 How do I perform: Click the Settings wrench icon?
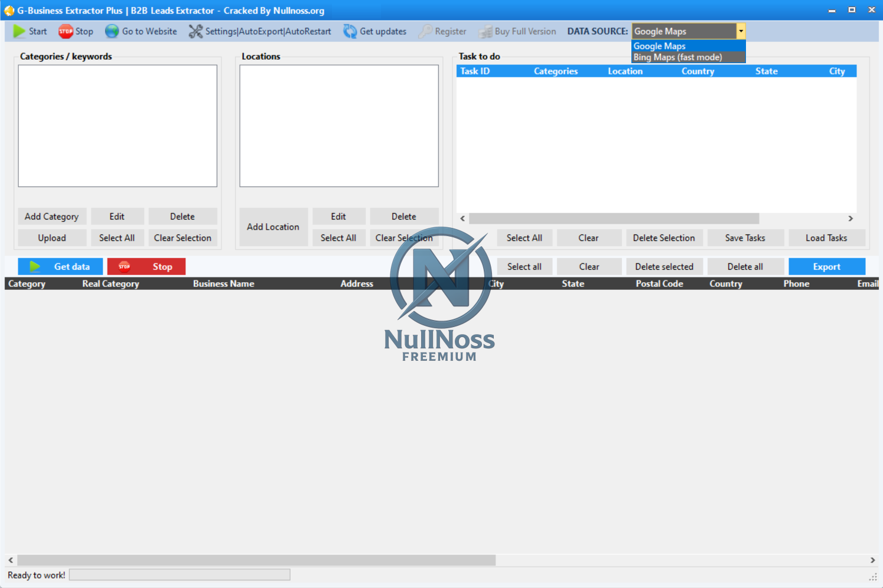(x=196, y=31)
